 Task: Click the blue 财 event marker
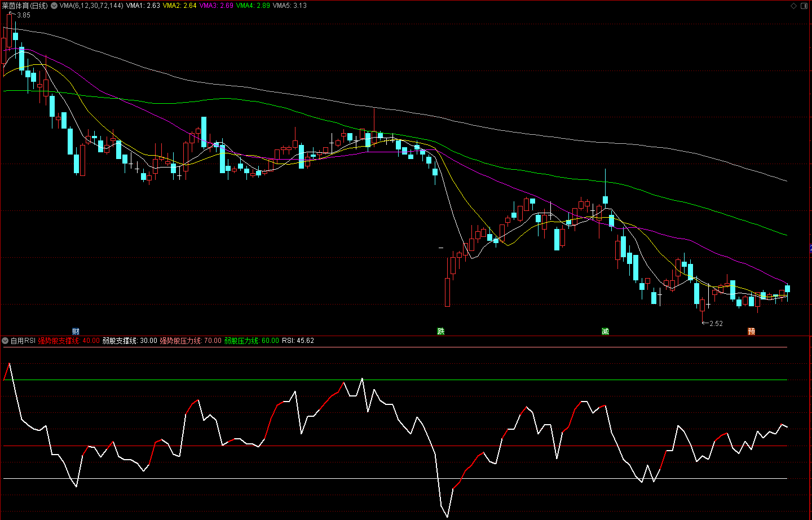point(76,332)
